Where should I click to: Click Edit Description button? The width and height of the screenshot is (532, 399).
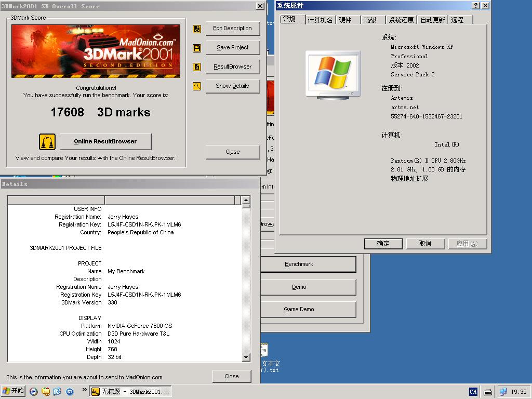pyautogui.click(x=233, y=29)
